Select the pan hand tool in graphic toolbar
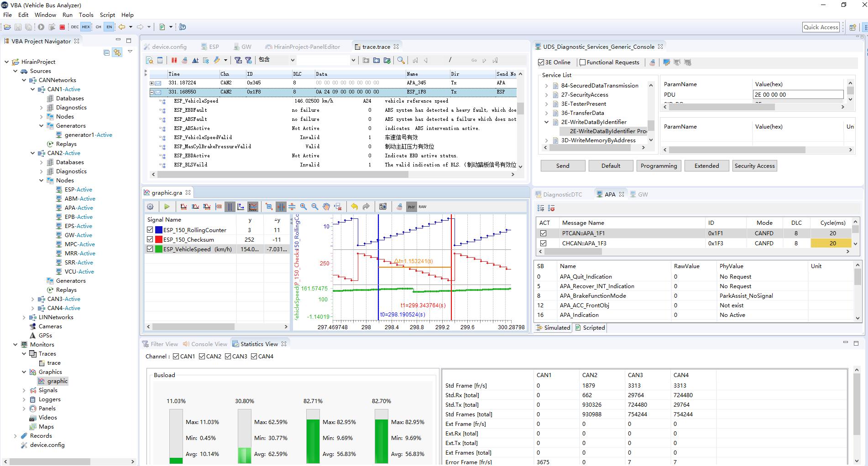Screen dimensions: 868x466 pyautogui.click(x=326, y=207)
